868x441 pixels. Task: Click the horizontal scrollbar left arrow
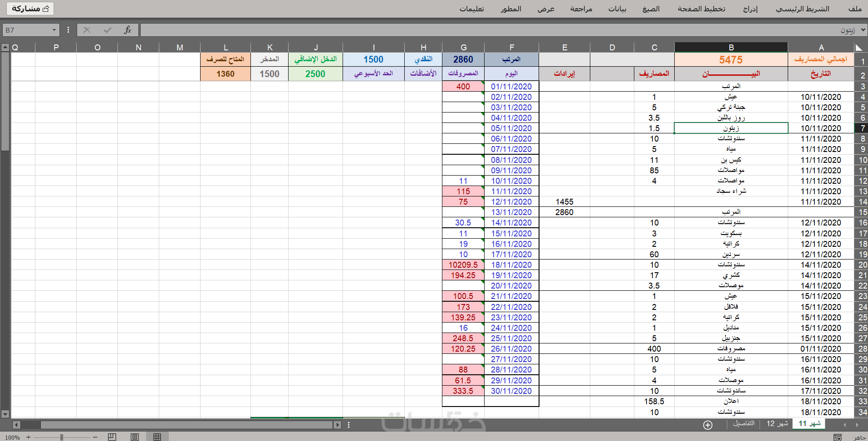(x=16, y=425)
